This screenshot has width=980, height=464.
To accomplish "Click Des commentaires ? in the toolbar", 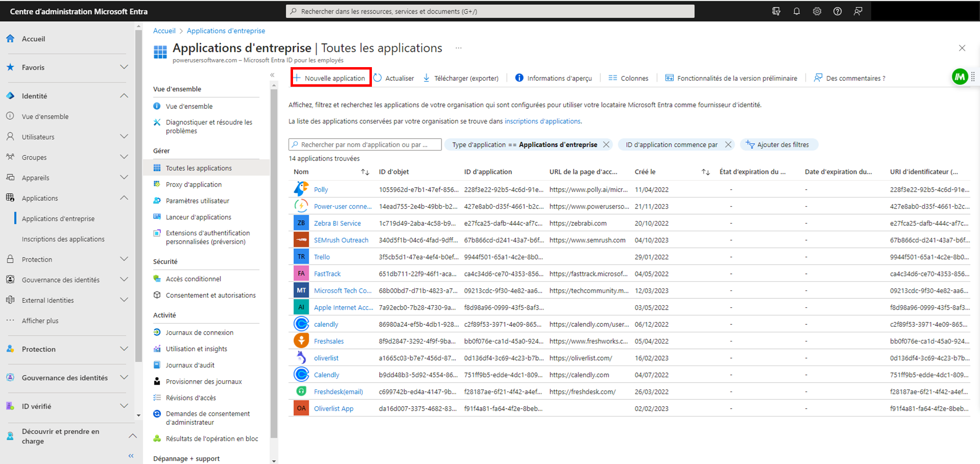I will click(x=850, y=78).
